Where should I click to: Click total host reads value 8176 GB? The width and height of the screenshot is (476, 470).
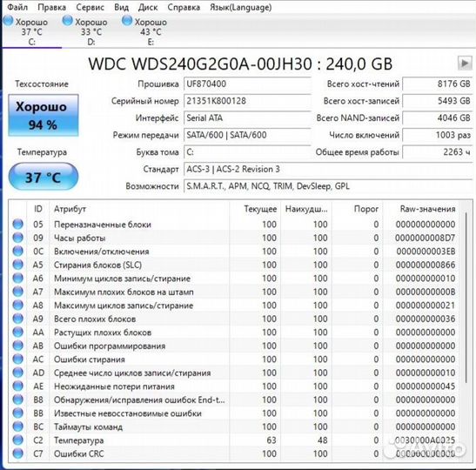(x=438, y=84)
